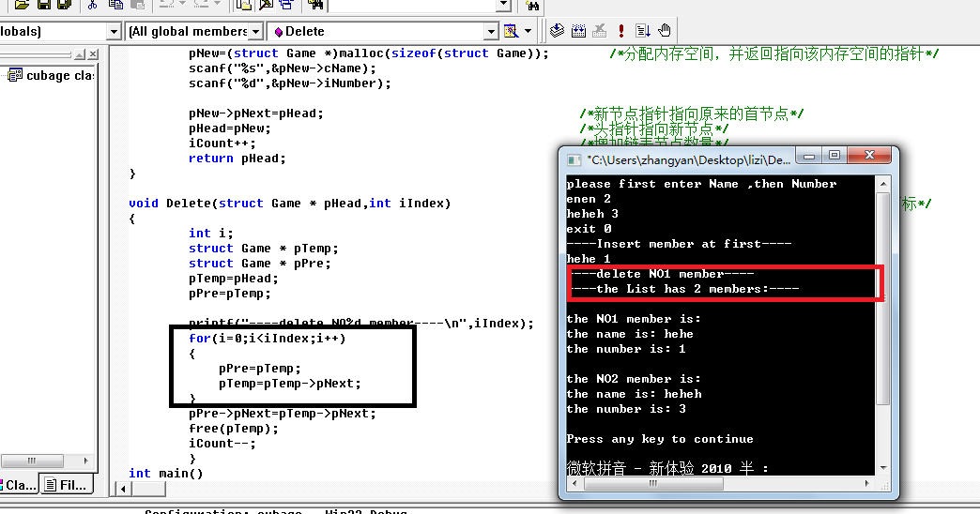
Task: Click the Cut scissors icon
Action: pyautogui.click(x=93, y=5)
